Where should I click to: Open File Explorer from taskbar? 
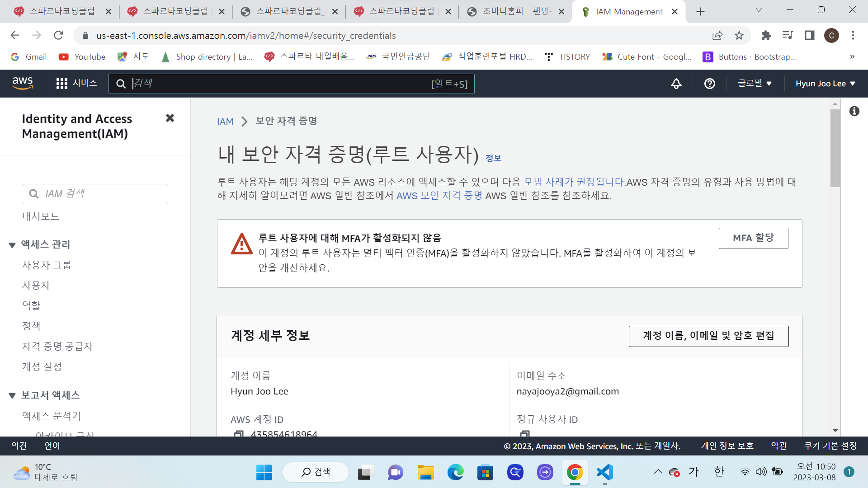425,472
